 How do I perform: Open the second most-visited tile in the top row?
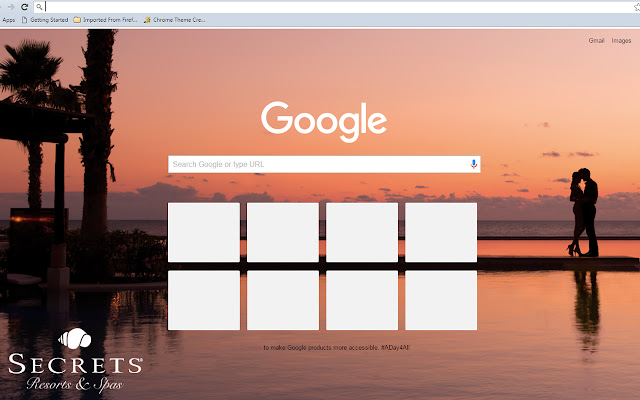coord(283,233)
